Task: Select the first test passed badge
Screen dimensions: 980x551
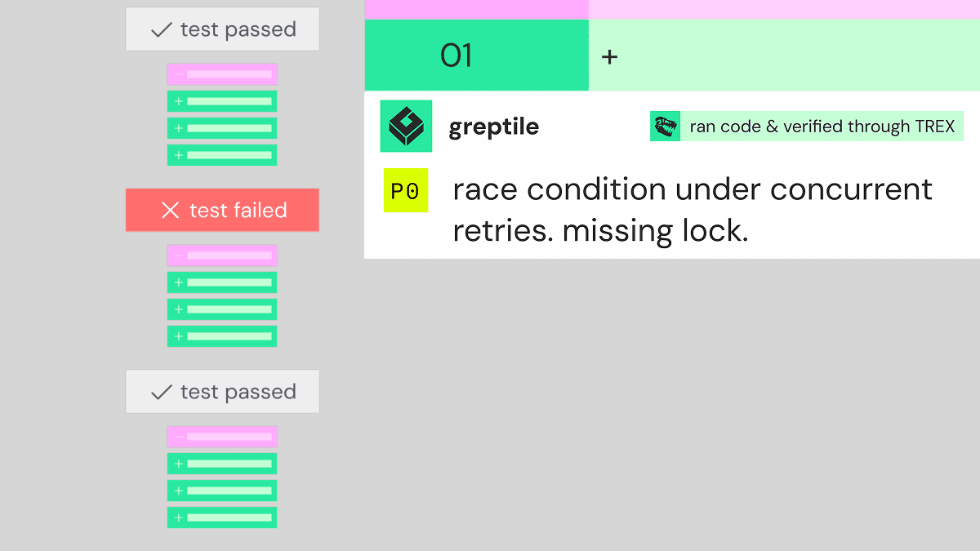Action: 222,29
